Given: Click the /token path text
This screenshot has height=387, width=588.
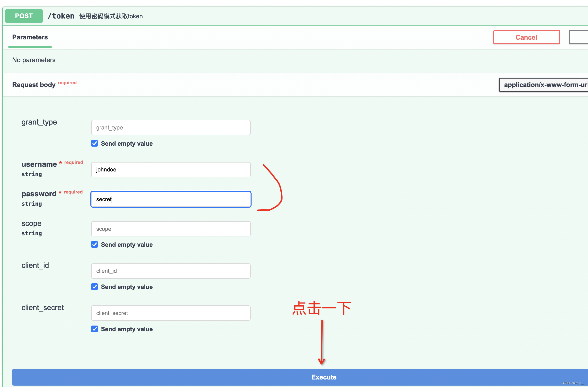Looking at the screenshot, I should (x=61, y=16).
